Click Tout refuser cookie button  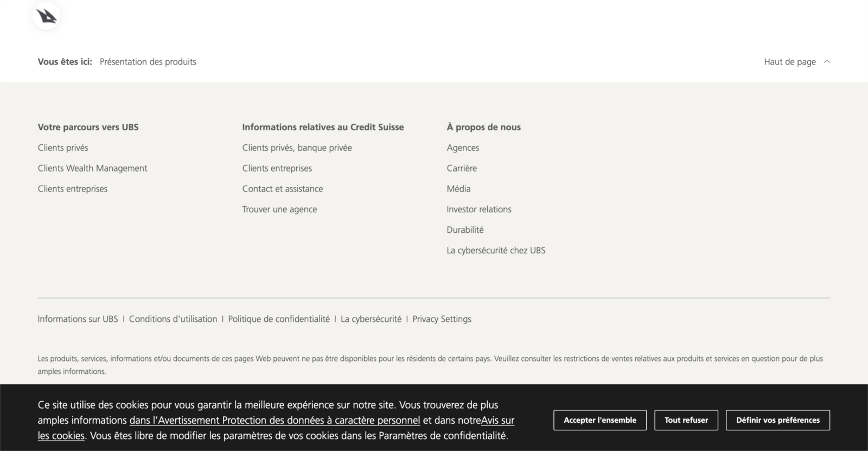coord(686,420)
